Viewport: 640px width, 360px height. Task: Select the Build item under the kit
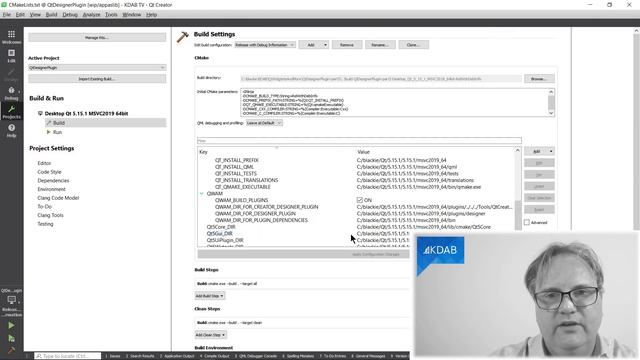[x=106, y=123]
